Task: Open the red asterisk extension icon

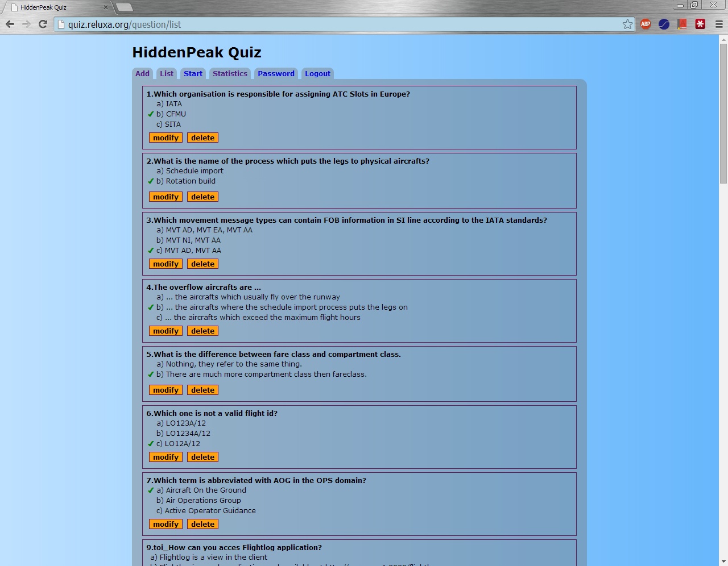Action: [x=700, y=24]
